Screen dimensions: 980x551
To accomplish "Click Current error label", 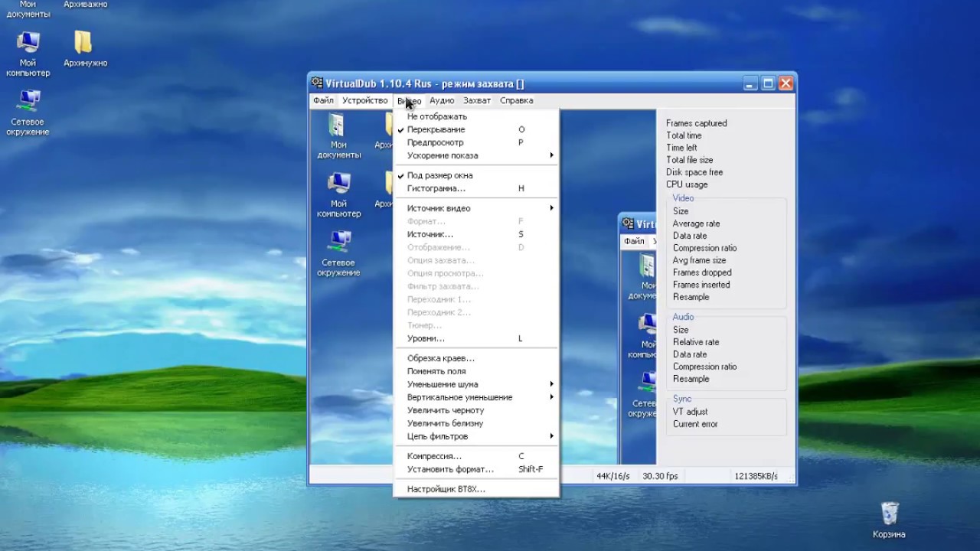I will [x=696, y=424].
